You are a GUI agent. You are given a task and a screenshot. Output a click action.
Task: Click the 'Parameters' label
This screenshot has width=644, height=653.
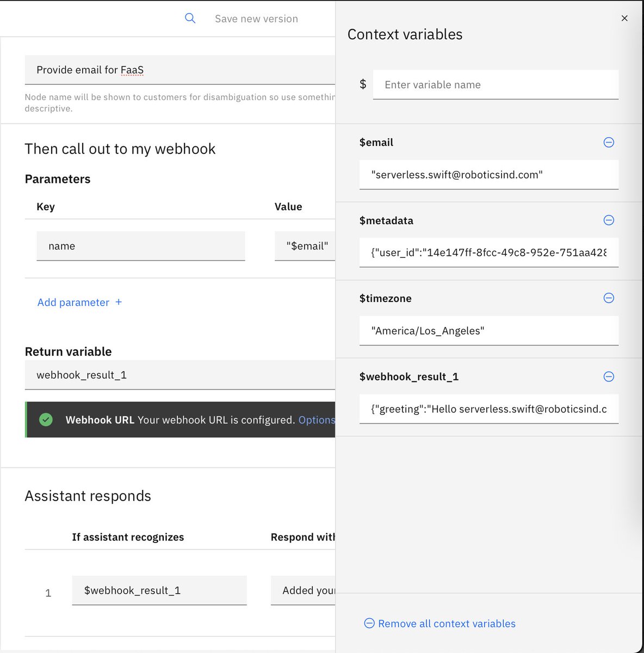pos(58,179)
